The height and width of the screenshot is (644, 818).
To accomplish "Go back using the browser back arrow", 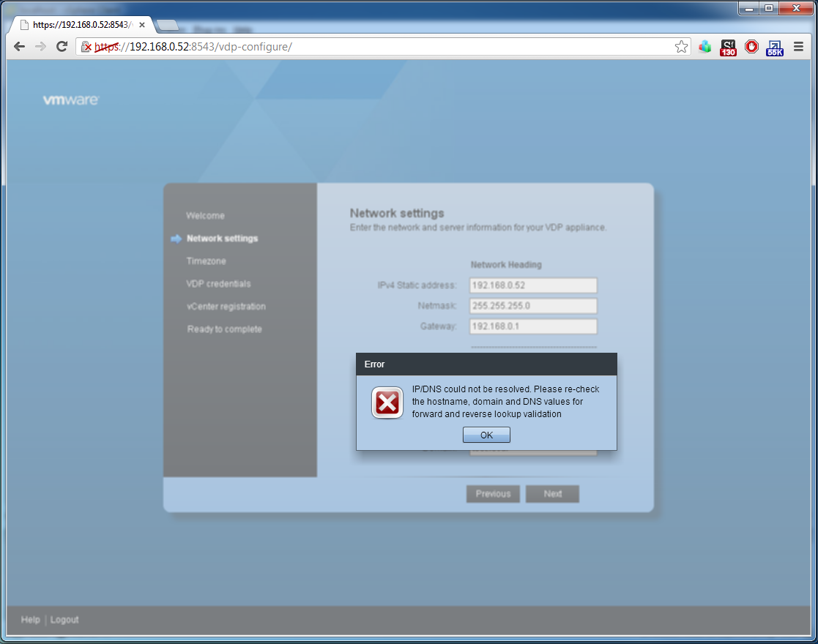I will tap(19, 47).
